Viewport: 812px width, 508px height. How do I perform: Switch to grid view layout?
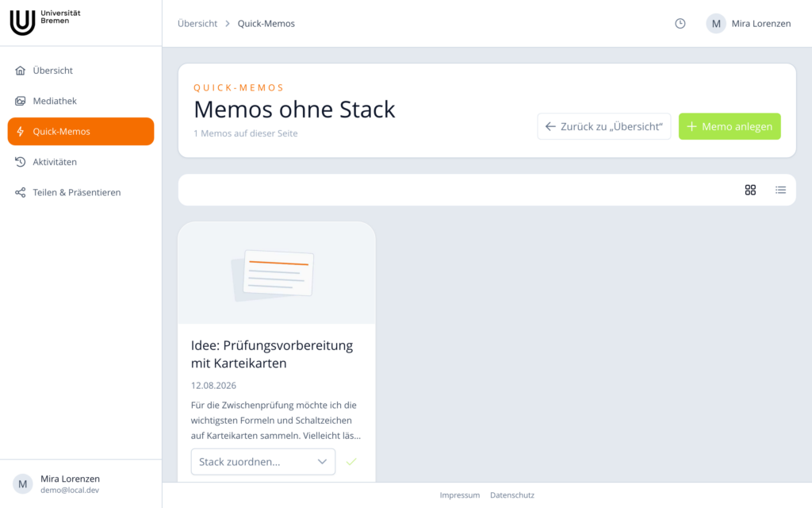coord(750,190)
